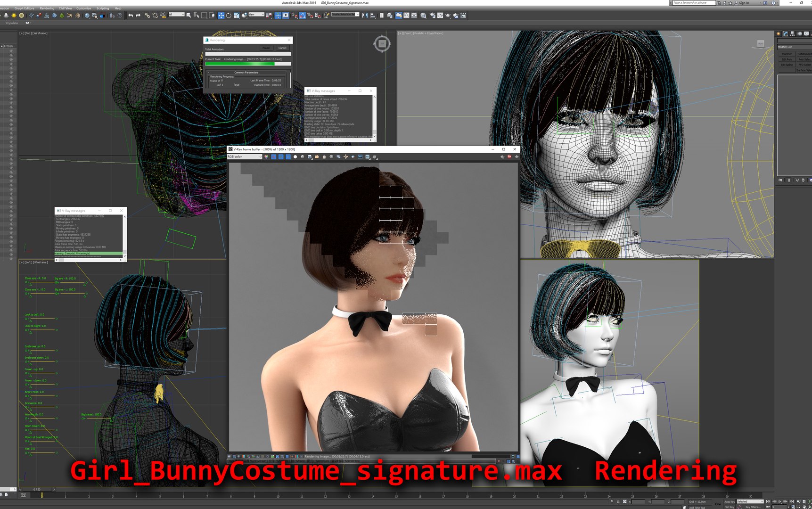The image size is (812, 509).
Task: Open the Scripting menu
Action: pyautogui.click(x=103, y=8)
